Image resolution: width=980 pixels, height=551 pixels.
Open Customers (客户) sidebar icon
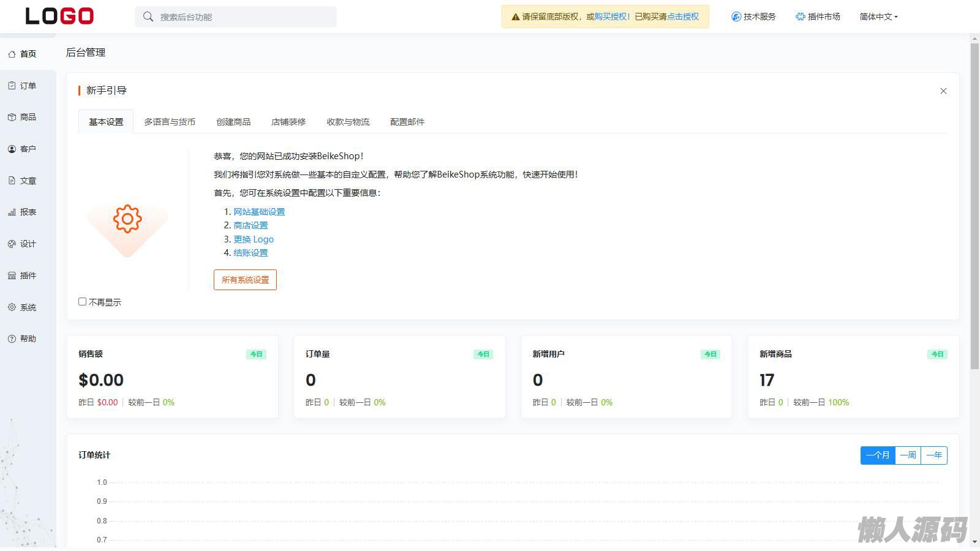(x=12, y=149)
